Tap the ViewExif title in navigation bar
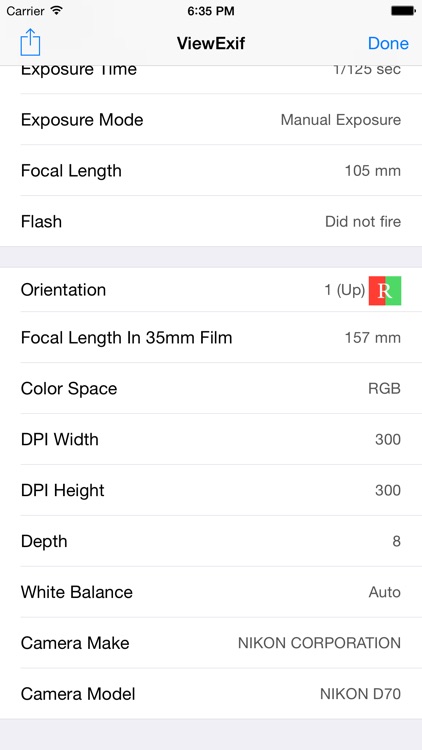The height and width of the screenshot is (750, 422). click(211, 44)
